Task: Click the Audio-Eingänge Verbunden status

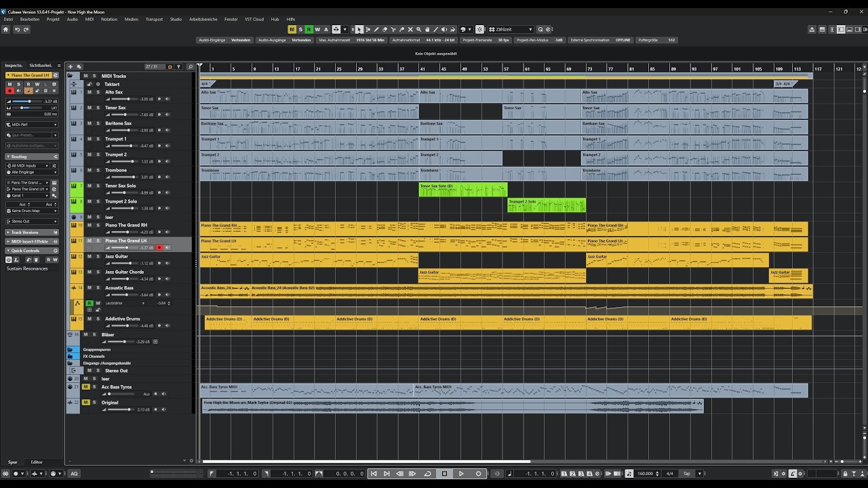Action: tap(225, 40)
